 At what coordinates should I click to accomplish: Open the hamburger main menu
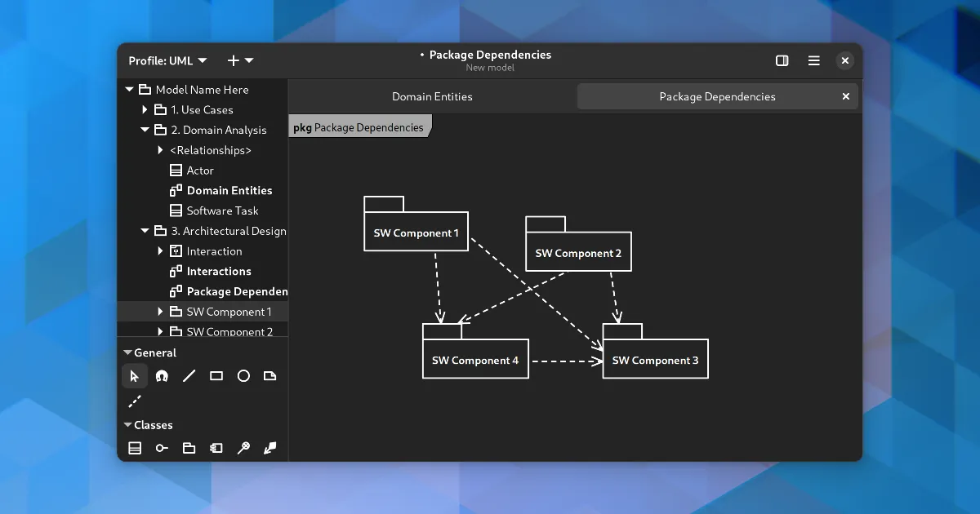(x=813, y=60)
